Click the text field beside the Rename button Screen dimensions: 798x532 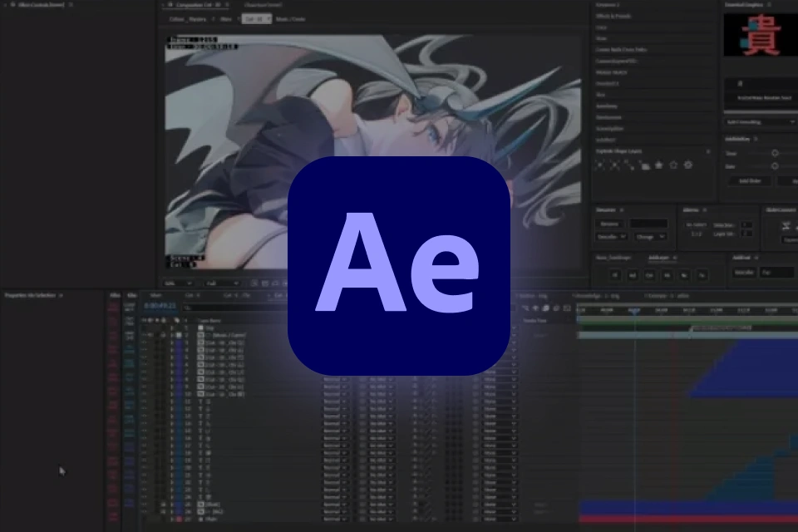coord(648,224)
